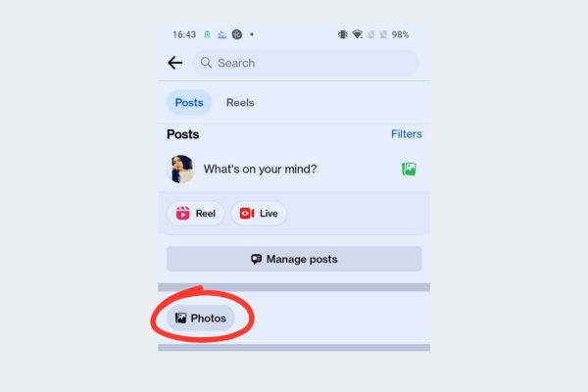Tap the back arrow
The height and width of the screenshot is (392, 588).
174,63
